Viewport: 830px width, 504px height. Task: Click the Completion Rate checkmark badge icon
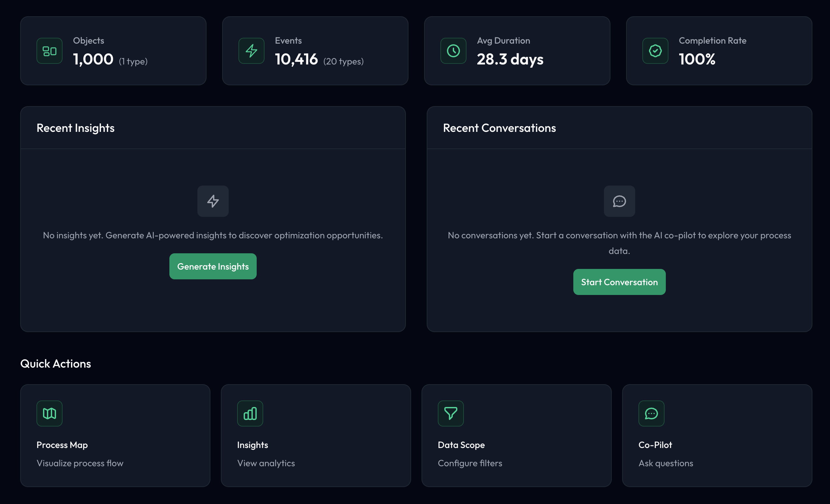click(655, 51)
